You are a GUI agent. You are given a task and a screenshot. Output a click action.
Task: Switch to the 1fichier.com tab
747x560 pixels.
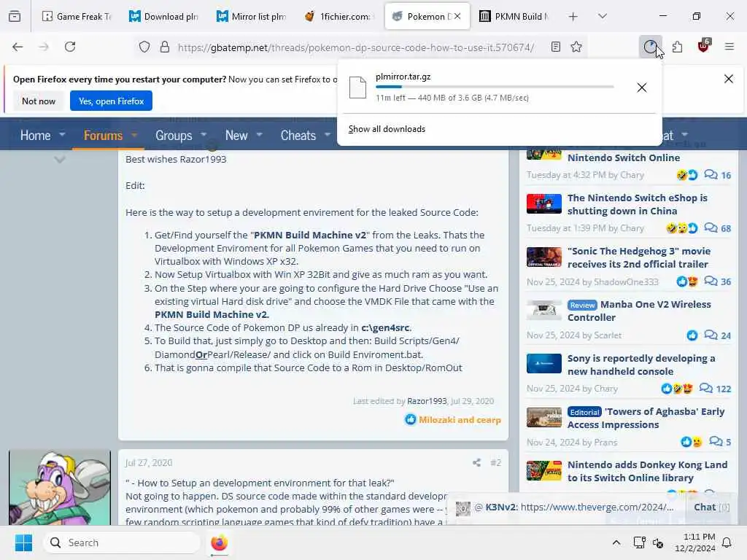338,16
